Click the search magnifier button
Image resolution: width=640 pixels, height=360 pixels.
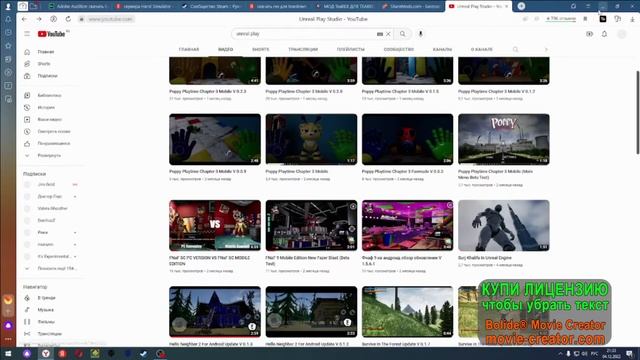click(x=403, y=34)
